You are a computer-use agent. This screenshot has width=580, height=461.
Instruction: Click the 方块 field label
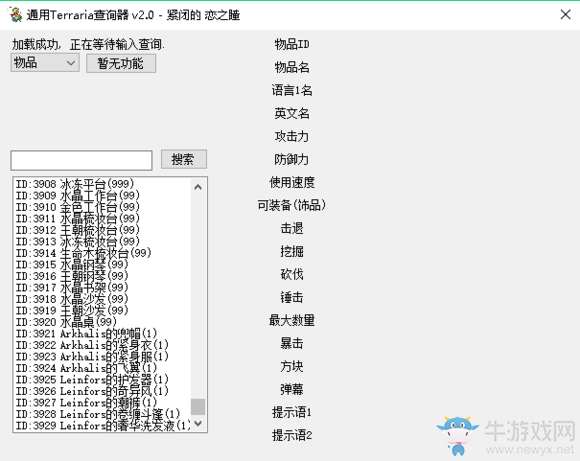[x=292, y=366]
